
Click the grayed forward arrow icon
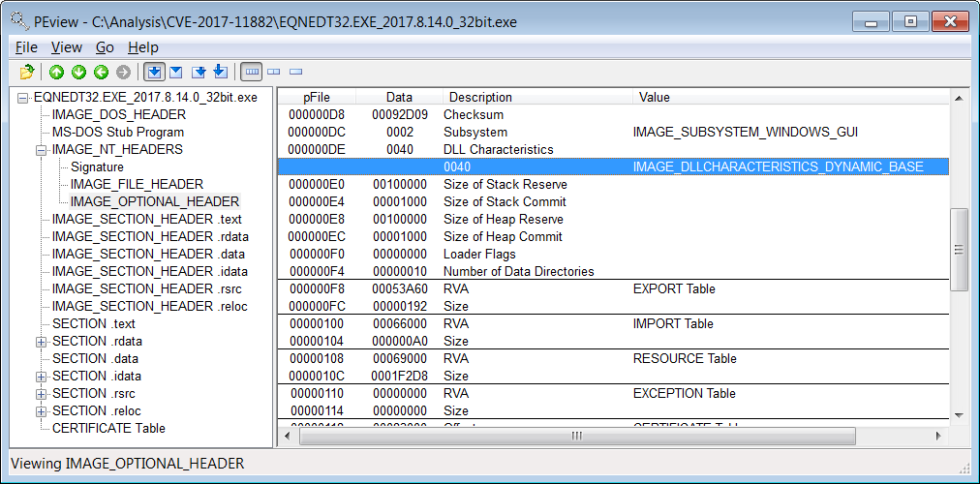click(124, 73)
